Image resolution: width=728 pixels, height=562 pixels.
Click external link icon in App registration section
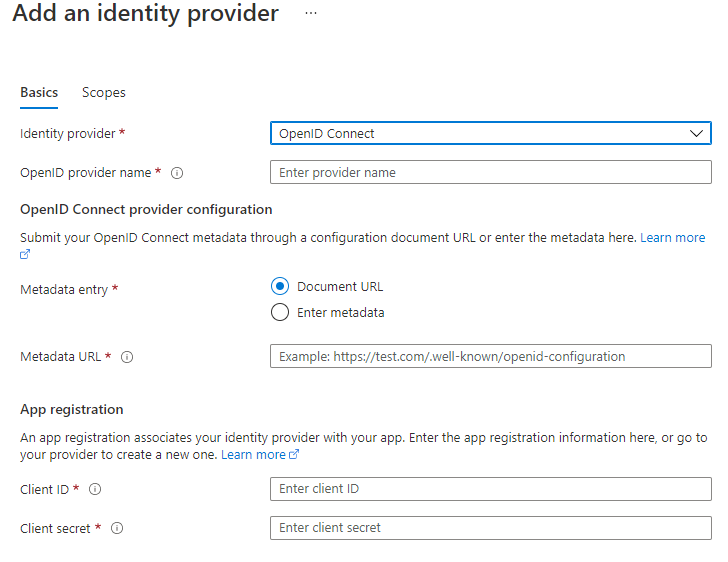[294, 455]
